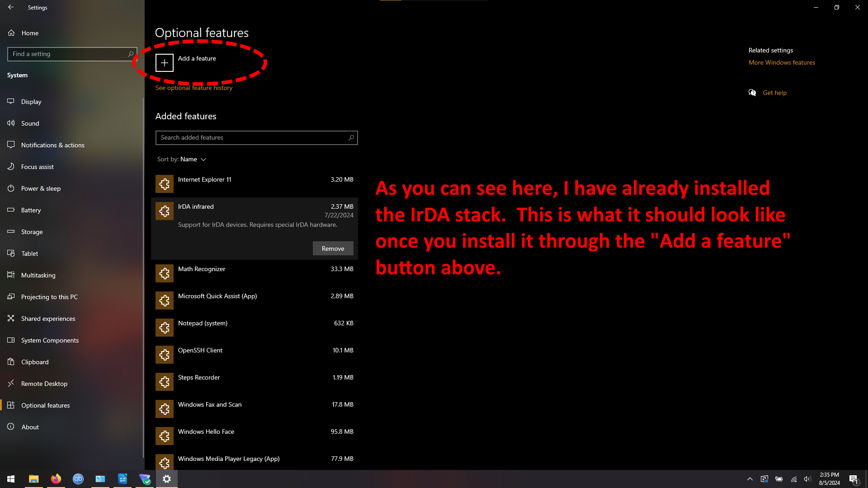Select the Steps Recorder feature

(255, 382)
